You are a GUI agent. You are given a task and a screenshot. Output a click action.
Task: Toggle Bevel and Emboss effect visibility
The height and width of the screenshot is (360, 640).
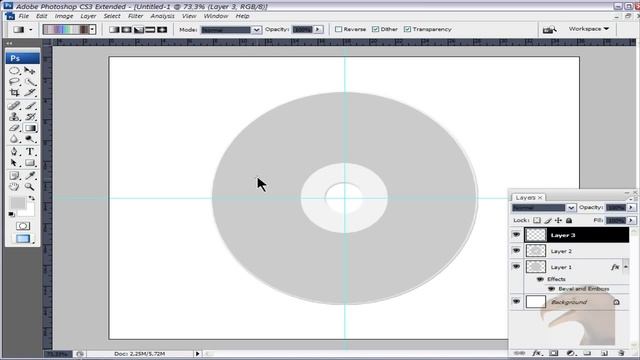[x=551, y=289]
